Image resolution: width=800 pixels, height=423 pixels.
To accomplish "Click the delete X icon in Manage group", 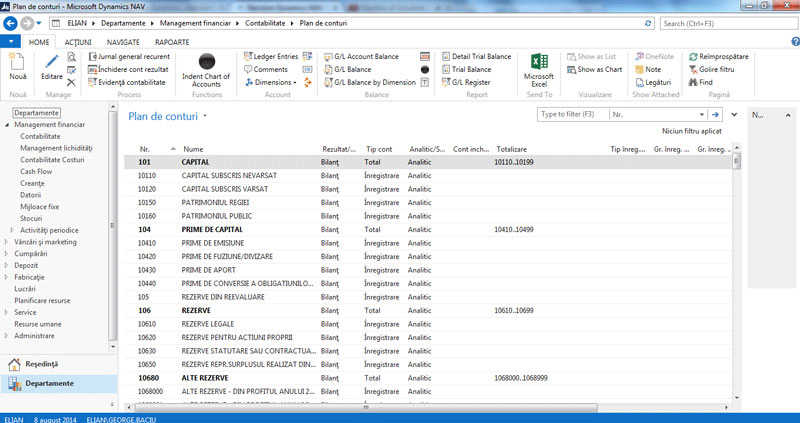I will click(71, 82).
